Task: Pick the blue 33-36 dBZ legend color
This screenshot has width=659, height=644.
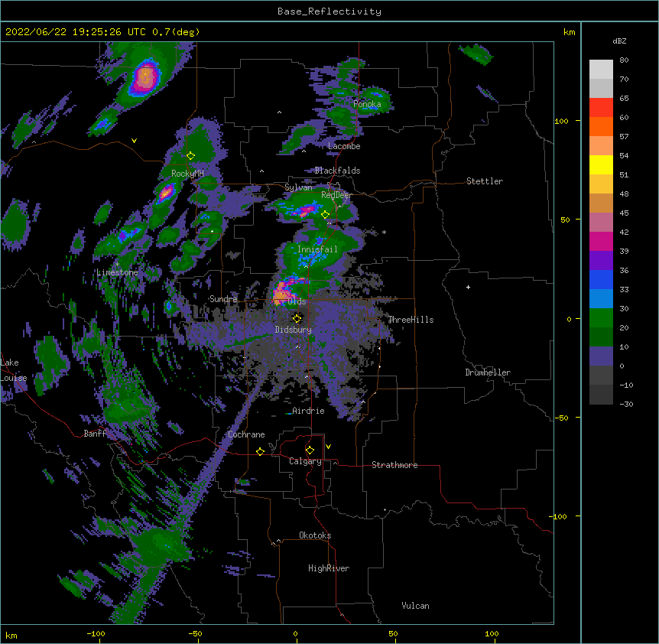Action: pos(601,279)
